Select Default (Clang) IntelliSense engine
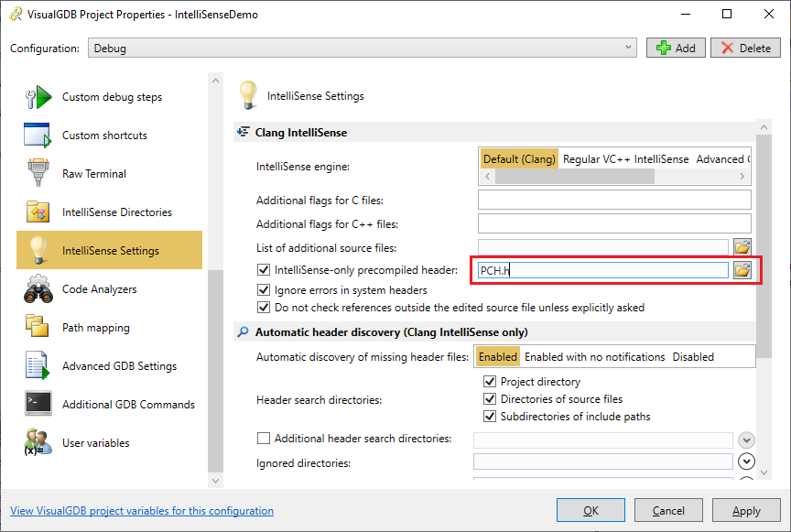 pos(519,159)
